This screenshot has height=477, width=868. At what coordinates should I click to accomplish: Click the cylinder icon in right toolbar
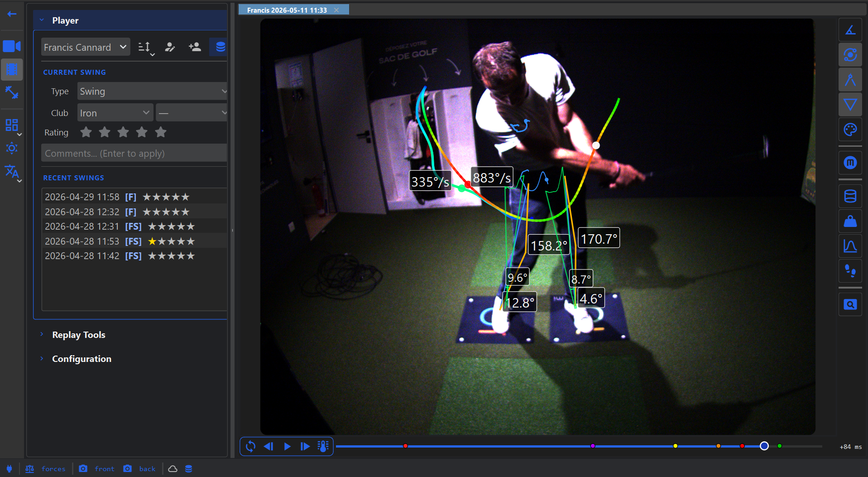click(850, 196)
